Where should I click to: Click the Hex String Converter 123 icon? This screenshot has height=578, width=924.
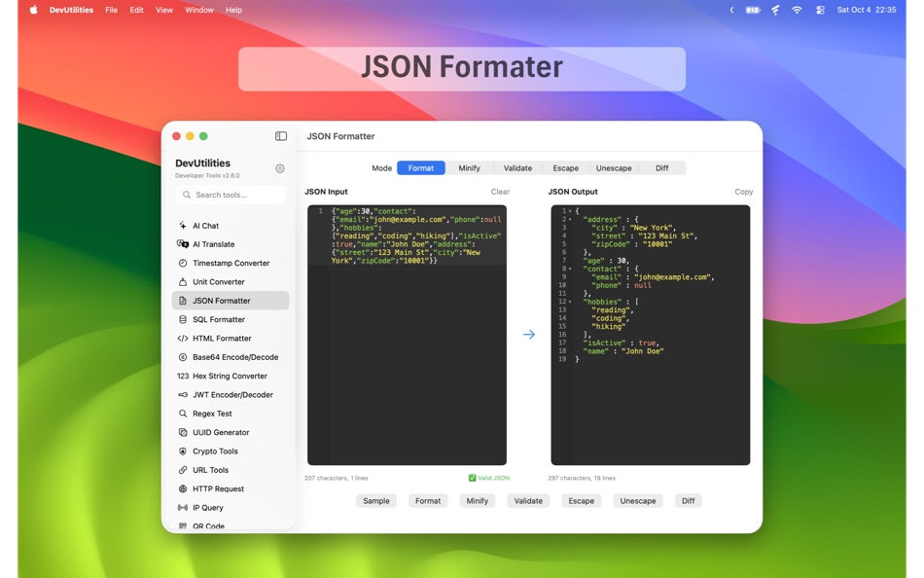click(183, 377)
